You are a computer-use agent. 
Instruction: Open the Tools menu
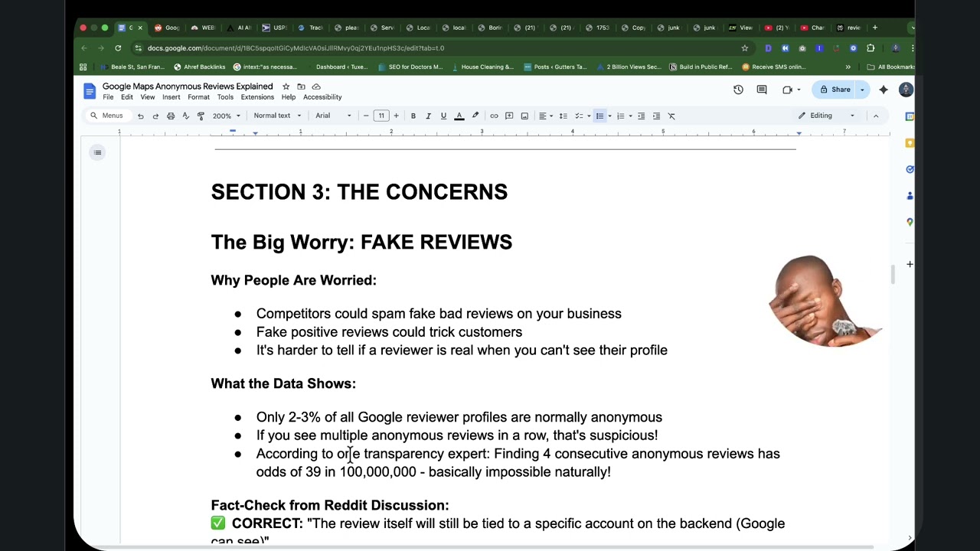point(225,97)
